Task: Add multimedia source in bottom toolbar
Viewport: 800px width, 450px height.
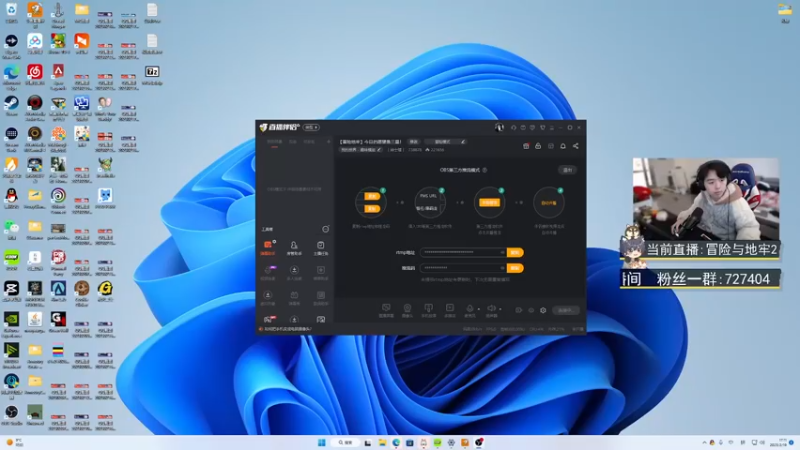Action: tap(449, 310)
